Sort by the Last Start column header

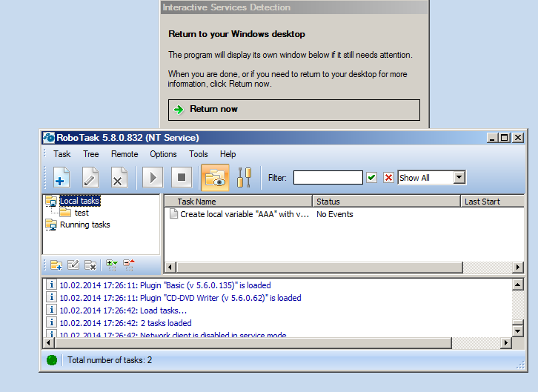493,202
